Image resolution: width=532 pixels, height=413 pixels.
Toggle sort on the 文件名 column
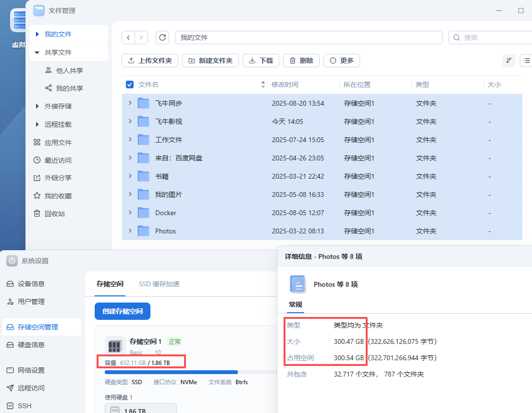point(263,85)
